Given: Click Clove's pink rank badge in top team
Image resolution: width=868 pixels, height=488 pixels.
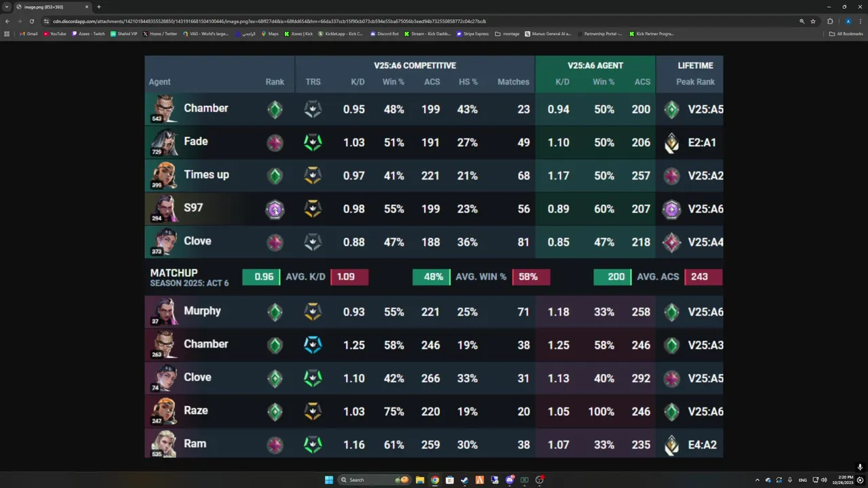Looking at the screenshot, I should (275, 242).
